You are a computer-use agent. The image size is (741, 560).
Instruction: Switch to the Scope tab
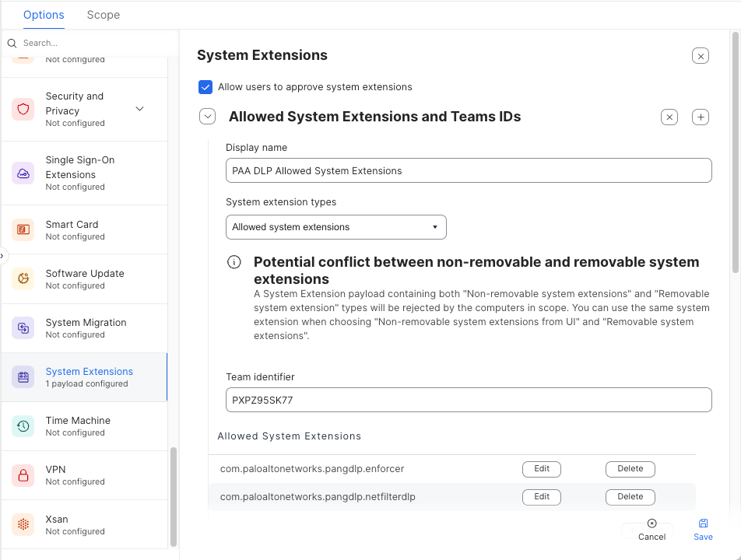point(104,15)
